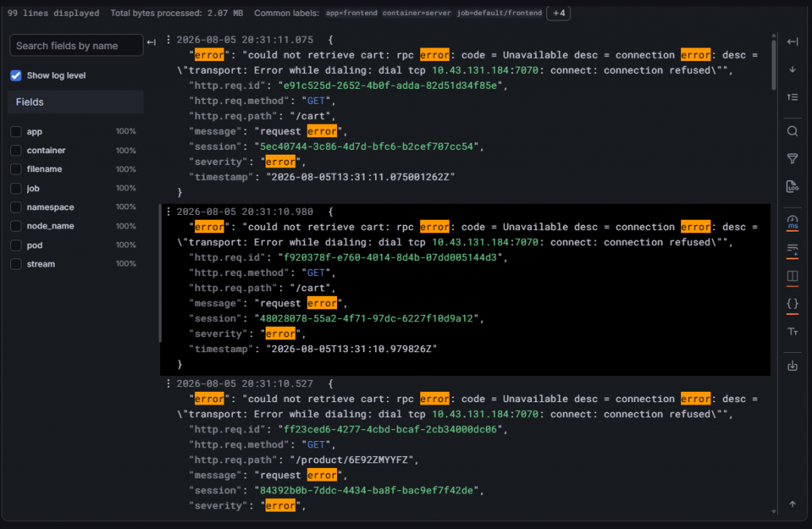Click Total bytes processed 2.07 MB
This screenshot has width=812, height=529.
tap(177, 13)
